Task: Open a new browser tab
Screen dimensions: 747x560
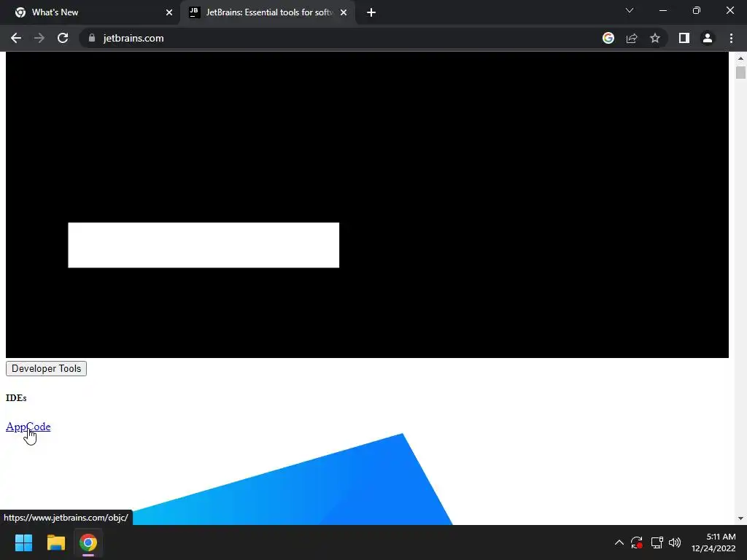Action: point(371,12)
